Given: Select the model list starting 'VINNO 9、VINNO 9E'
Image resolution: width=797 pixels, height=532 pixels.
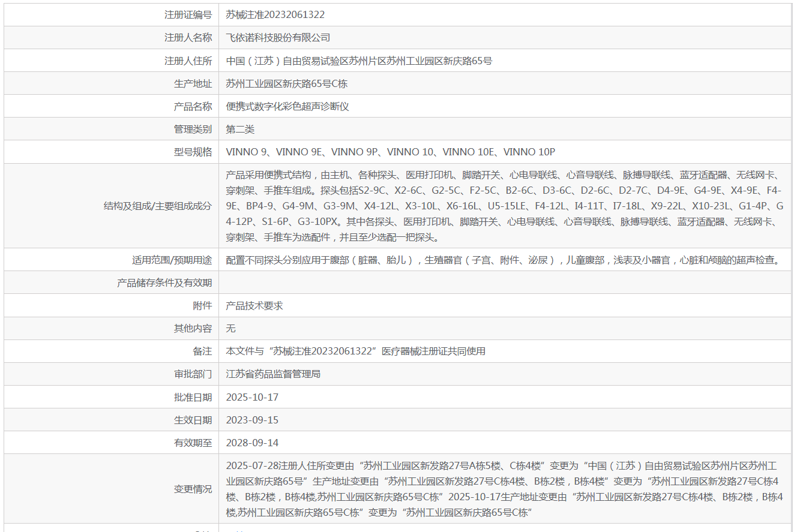Looking at the screenshot, I should click(391, 152).
